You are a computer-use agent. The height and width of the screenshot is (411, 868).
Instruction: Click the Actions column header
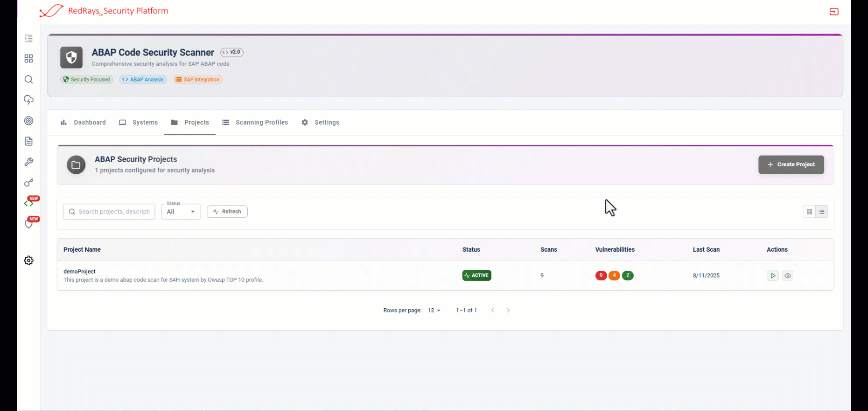[x=777, y=250]
